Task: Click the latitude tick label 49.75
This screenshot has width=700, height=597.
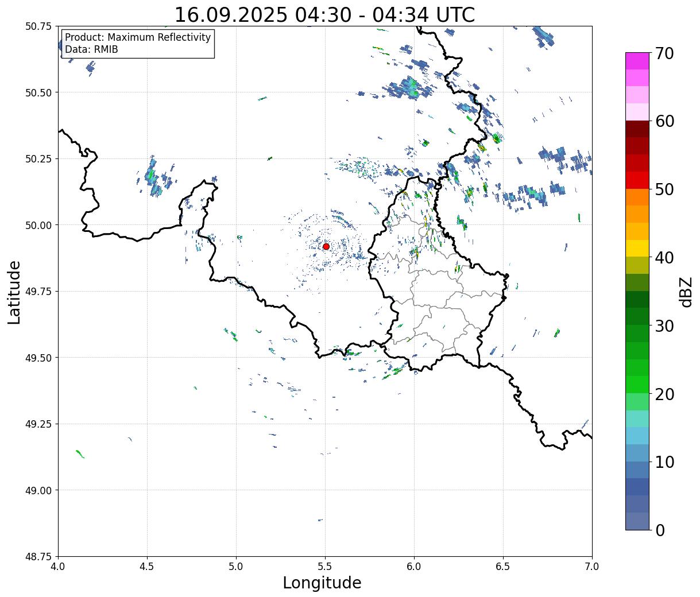Action: [38, 292]
